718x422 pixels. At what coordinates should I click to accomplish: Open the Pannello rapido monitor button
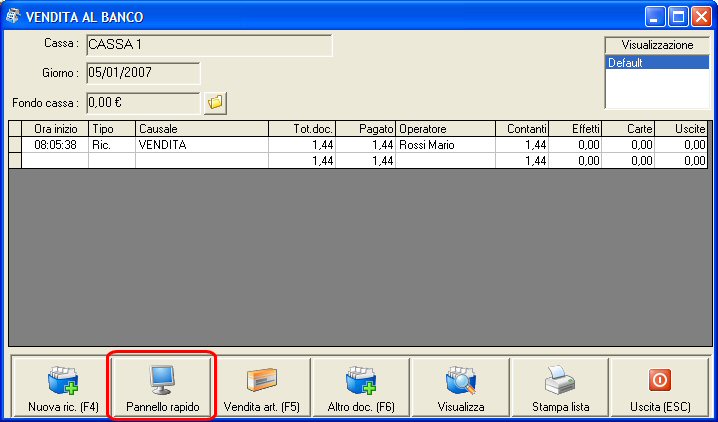coord(163,387)
